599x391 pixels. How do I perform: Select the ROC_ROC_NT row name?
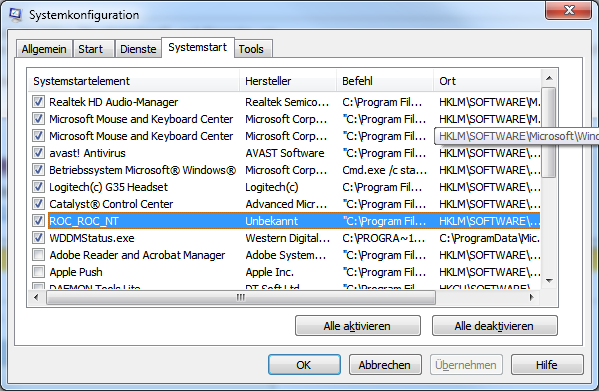coord(84,221)
